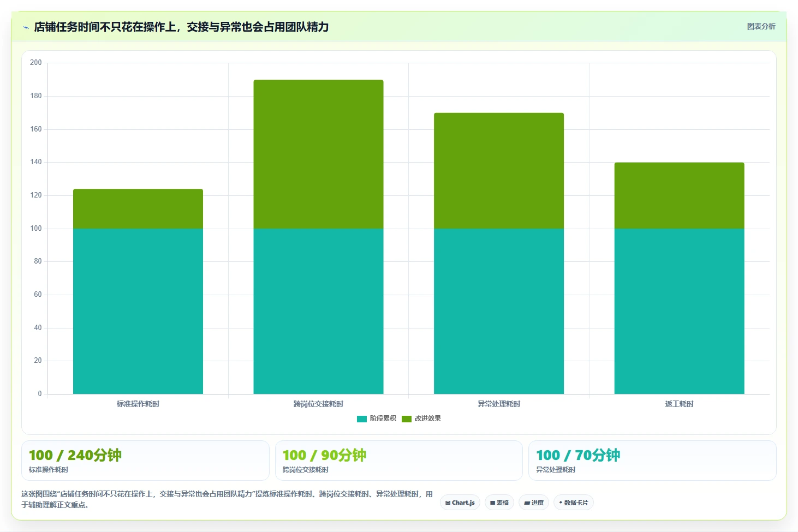Click the 返工耗时 x-axis label

tap(680, 404)
